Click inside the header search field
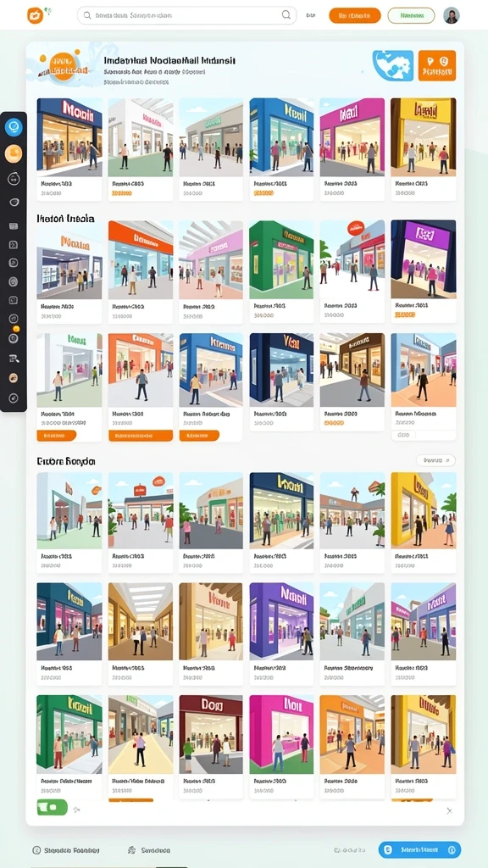Image resolution: width=488 pixels, height=868 pixels. point(186,15)
